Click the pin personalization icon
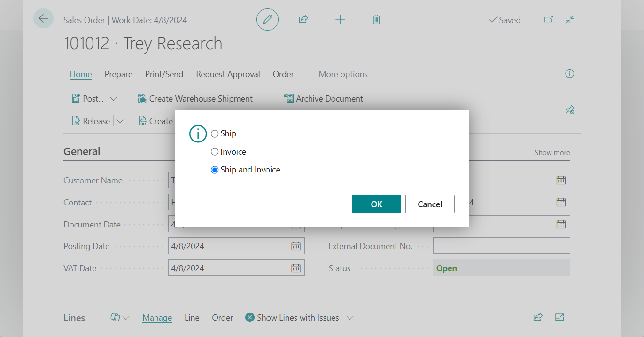 570,110
